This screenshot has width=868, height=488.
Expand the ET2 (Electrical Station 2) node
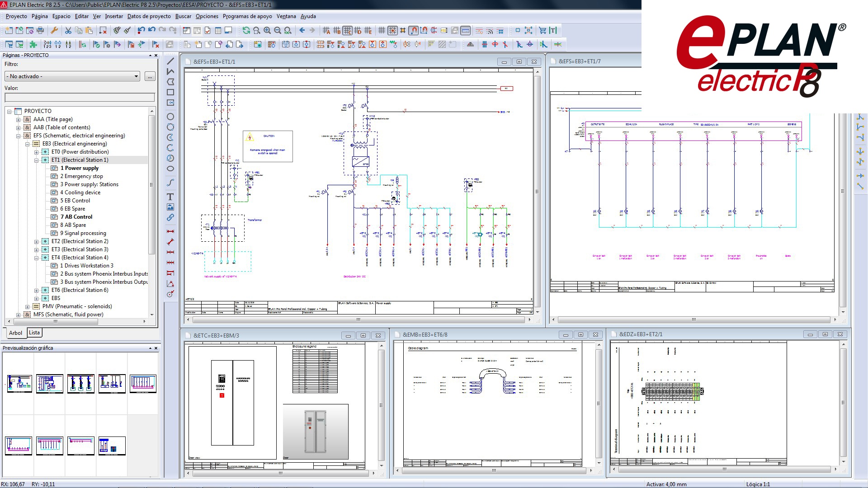[x=37, y=241]
